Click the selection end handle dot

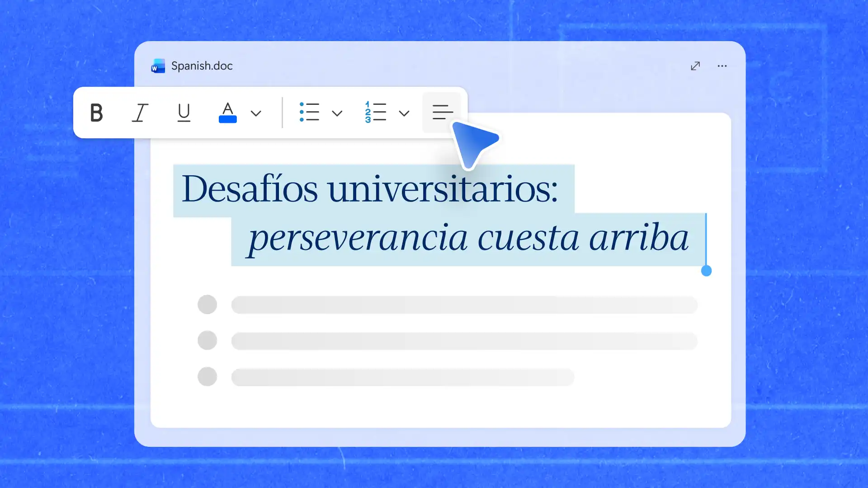(706, 271)
